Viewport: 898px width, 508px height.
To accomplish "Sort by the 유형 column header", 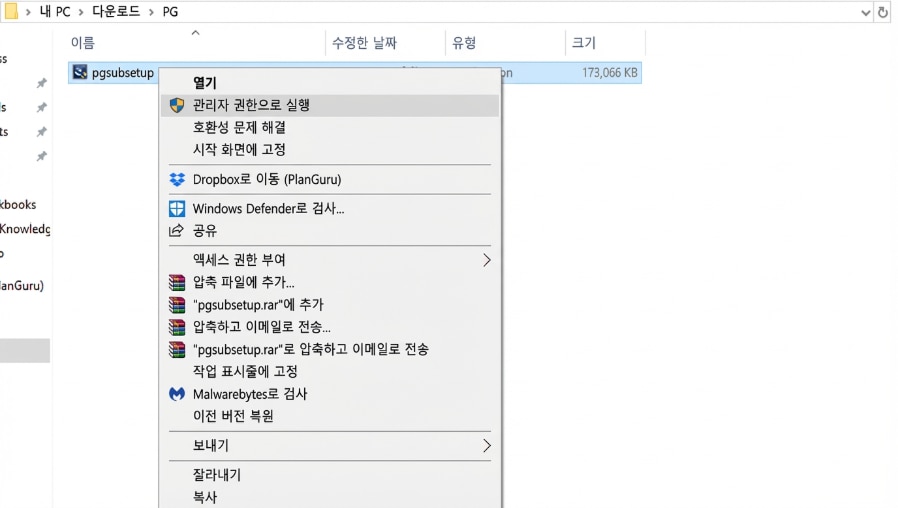I will (x=464, y=42).
